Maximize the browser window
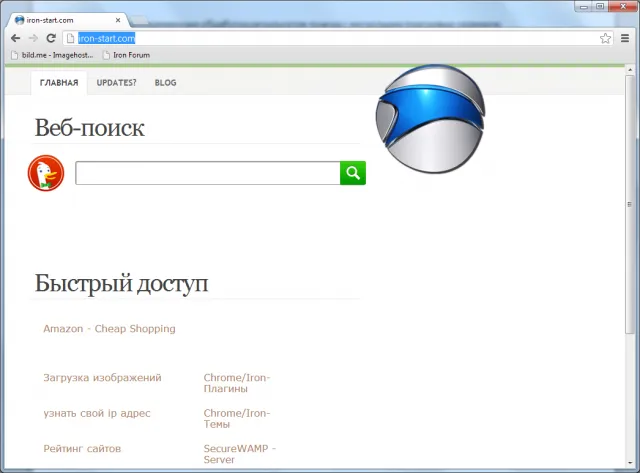The width and height of the screenshot is (640, 473). [600, 7]
